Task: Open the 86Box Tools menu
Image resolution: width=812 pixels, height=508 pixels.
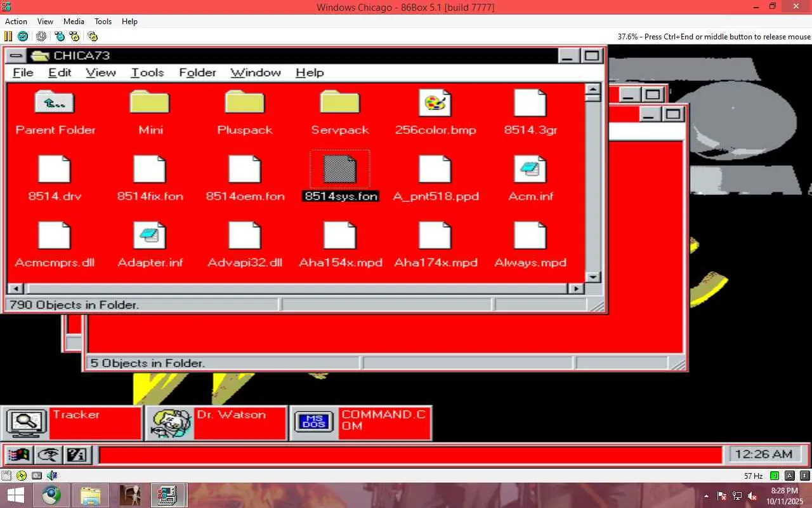Action: click(103, 22)
